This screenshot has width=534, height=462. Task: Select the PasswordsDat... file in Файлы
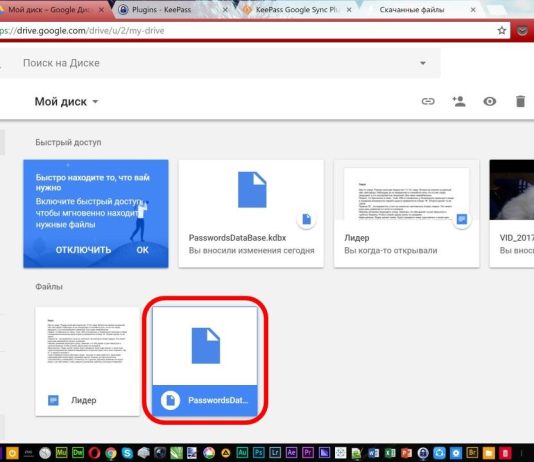205,362
